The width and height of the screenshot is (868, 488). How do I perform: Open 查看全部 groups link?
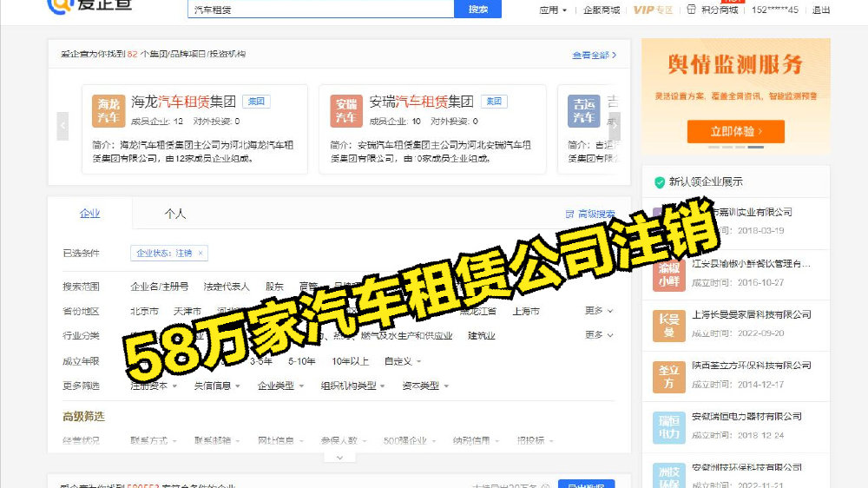click(x=594, y=55)
